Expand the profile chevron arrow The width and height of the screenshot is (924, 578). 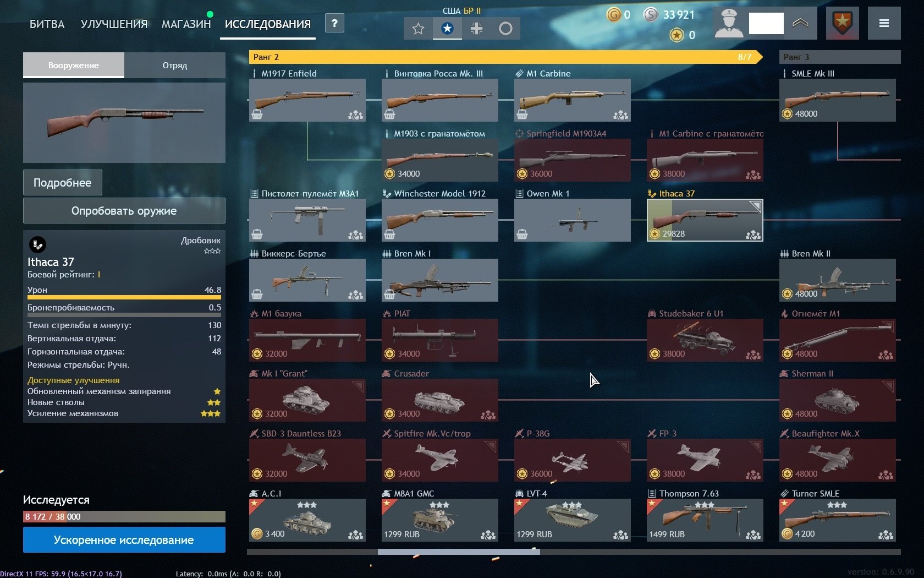coord(800,23)
